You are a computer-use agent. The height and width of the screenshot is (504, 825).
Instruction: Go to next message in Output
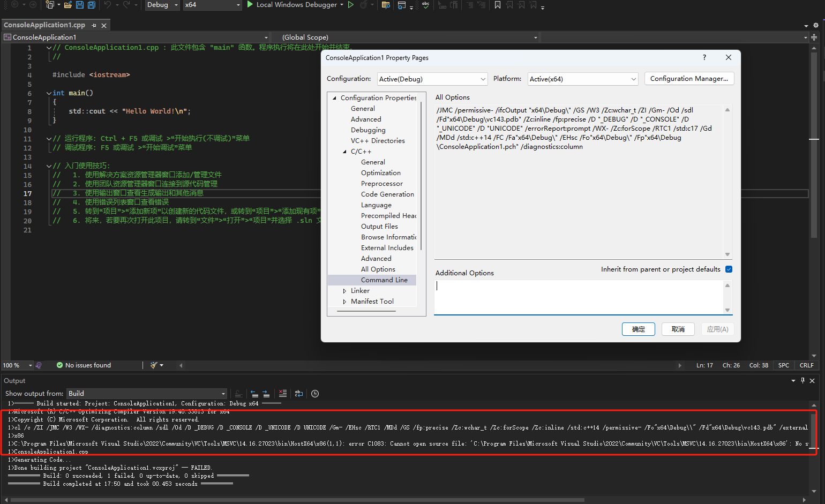pos(266,394)
